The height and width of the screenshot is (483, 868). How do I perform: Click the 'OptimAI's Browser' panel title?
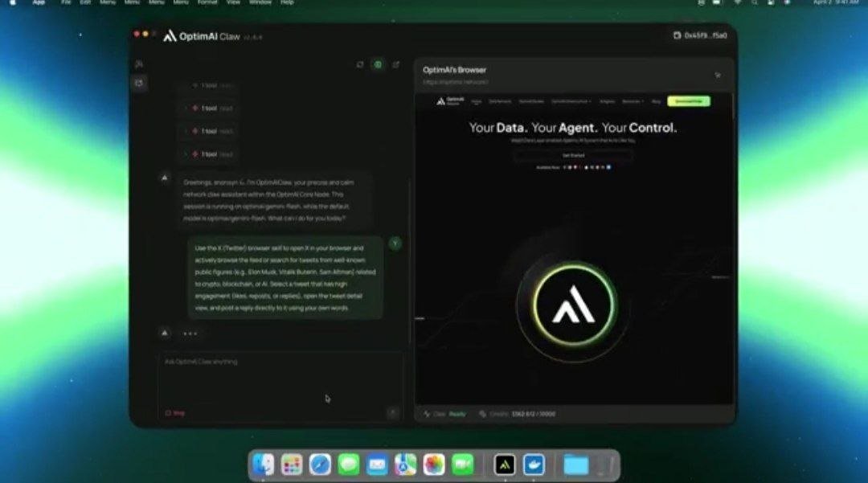[454, 70]
